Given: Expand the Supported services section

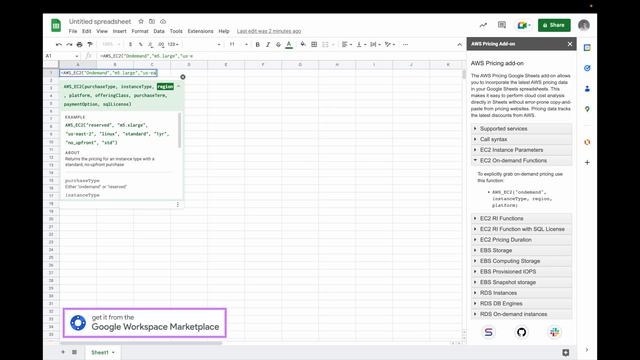Looking at the screenshot, I should click(521, 129).
